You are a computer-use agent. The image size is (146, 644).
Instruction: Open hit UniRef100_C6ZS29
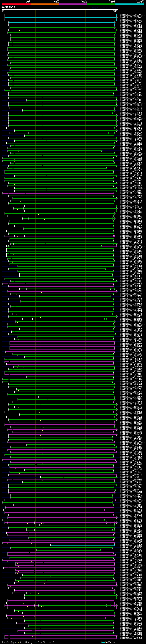(x=131, y=550)
